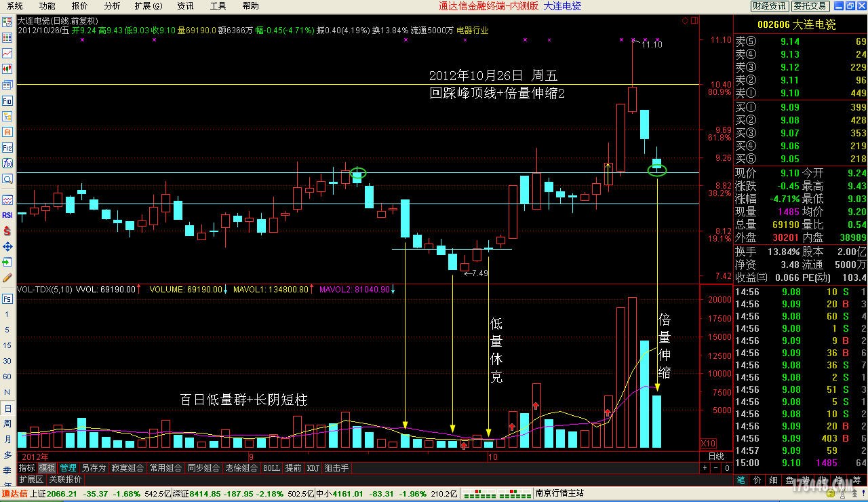Click the F5 icon in sidebar
Viewport: 868px width, 502px height.
(x=7, y=298)
